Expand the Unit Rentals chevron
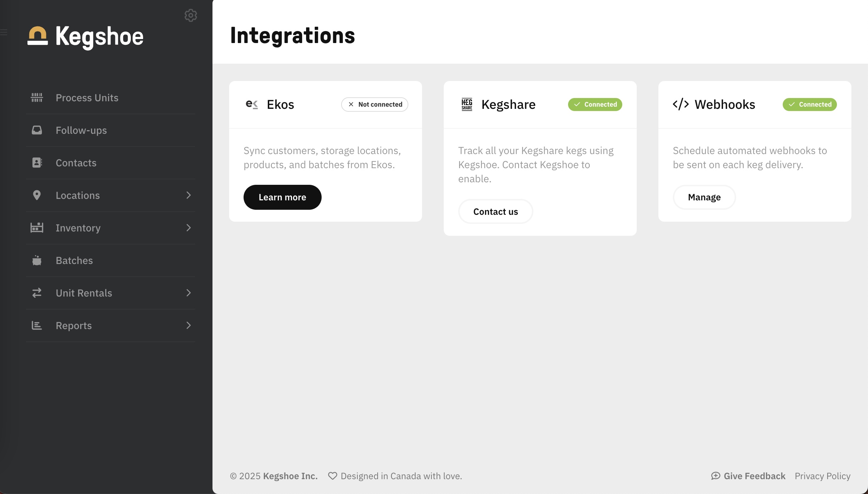The width and height of the screenshot is (868, 494). click(x=189, y=293)
